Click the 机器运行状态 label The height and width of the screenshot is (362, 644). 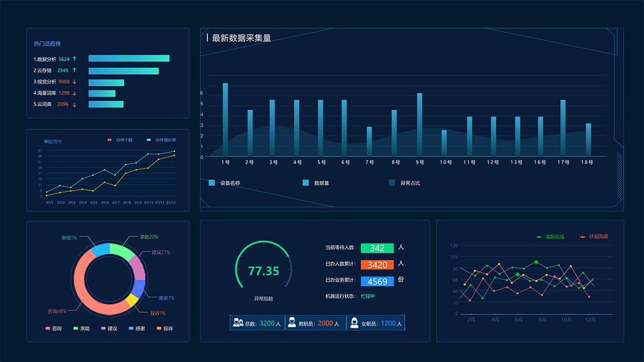point(339,296)
